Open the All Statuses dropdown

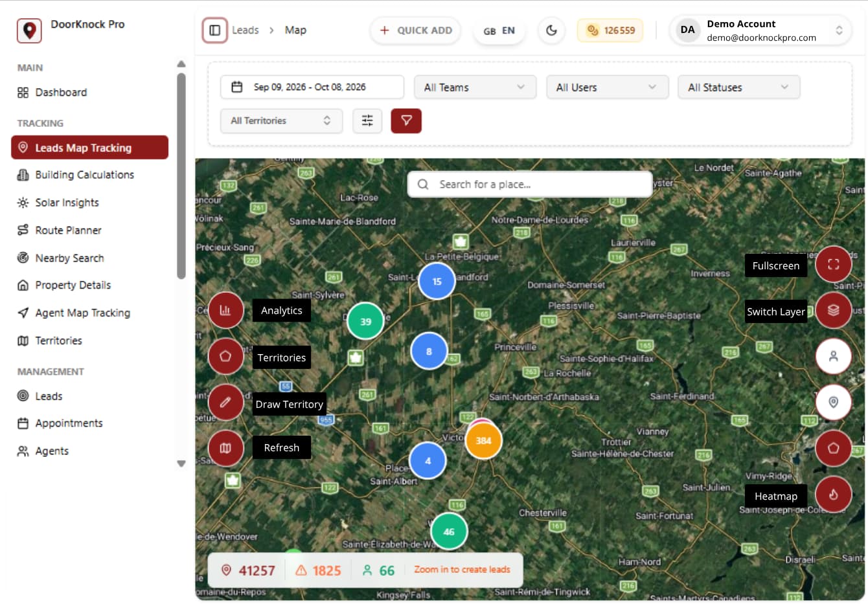click(739, 87)
